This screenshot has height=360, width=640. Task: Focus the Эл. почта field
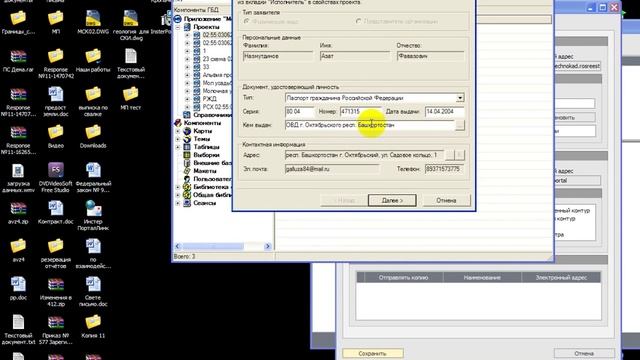pyautogui.click(x=332, y=169)
